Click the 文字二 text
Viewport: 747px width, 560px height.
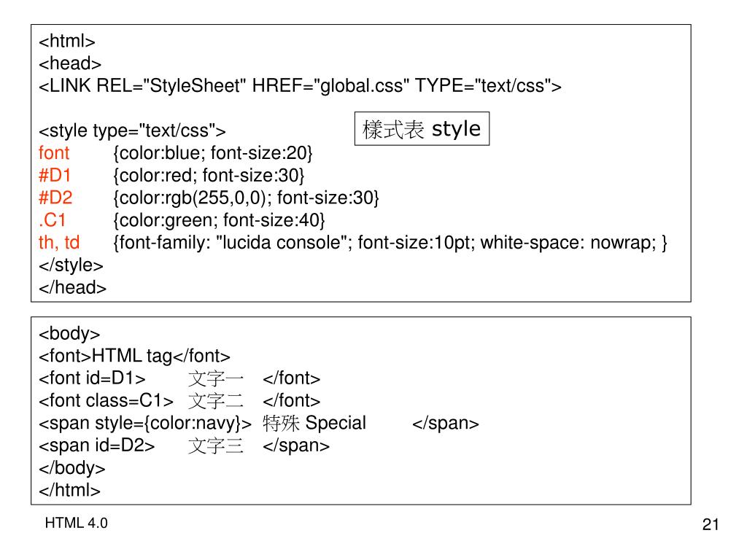[x=216, y=401]
